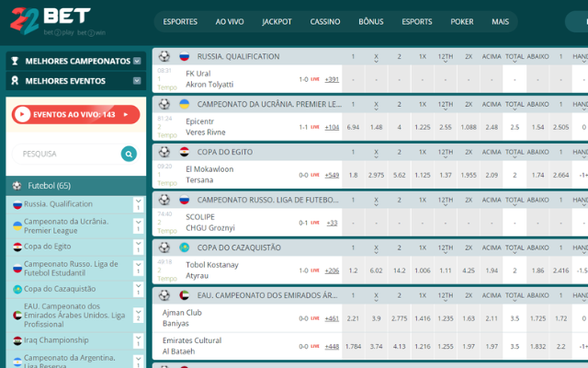Click Russia flag in sidebar Qualification row

point(17,204)
